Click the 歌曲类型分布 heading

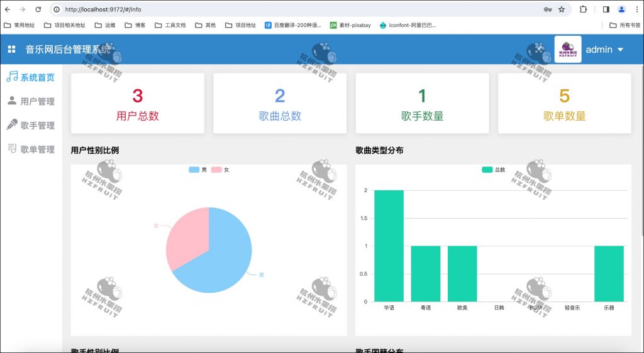click(x=379, y=151)
